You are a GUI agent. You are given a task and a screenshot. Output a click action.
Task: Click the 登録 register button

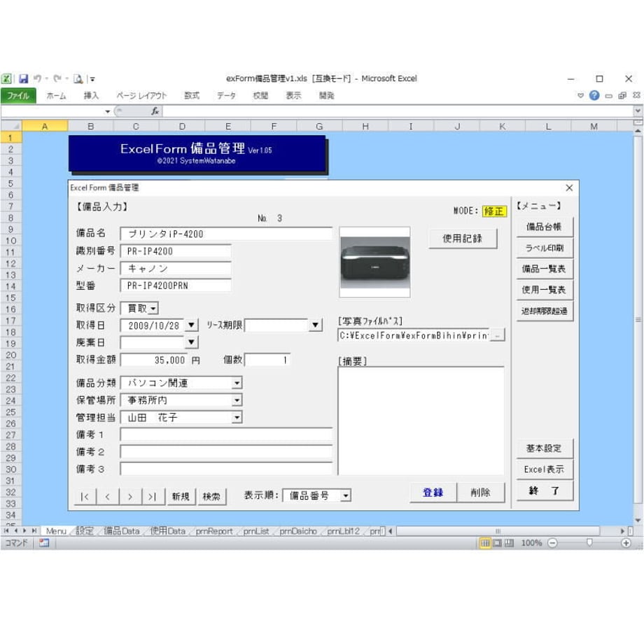tap(433, 492)
